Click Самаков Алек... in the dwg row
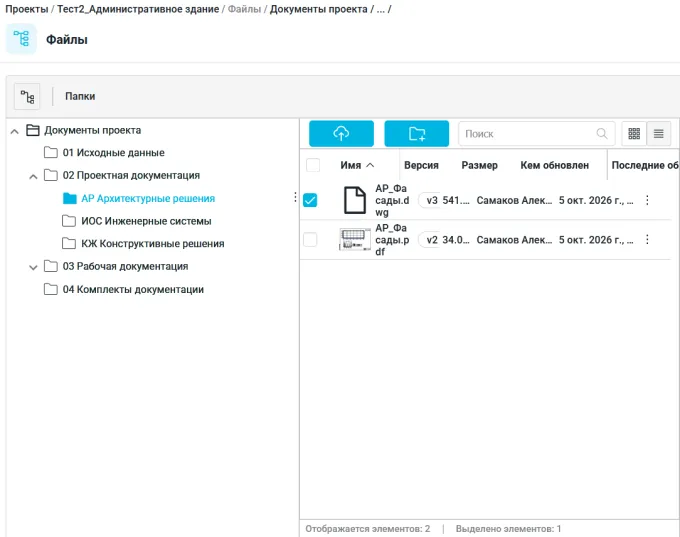 pyautogui.click(x=514, y=200)
